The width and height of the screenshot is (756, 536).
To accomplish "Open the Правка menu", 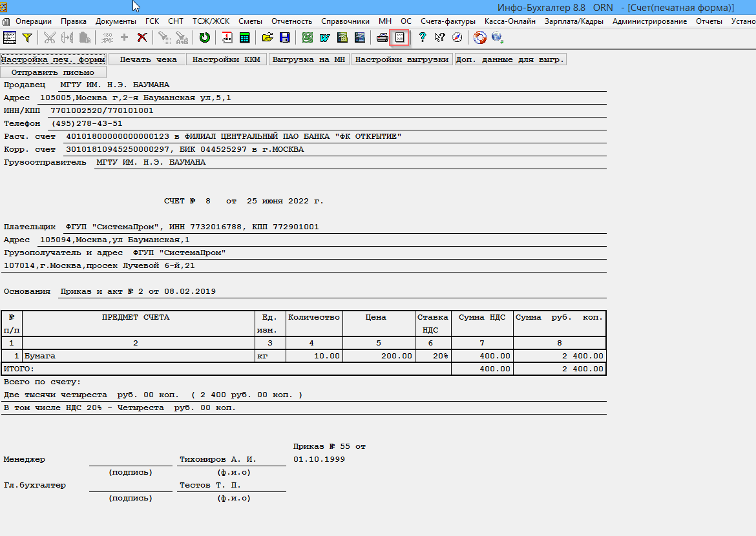I will pyautogui.click(x=73, y=21).
